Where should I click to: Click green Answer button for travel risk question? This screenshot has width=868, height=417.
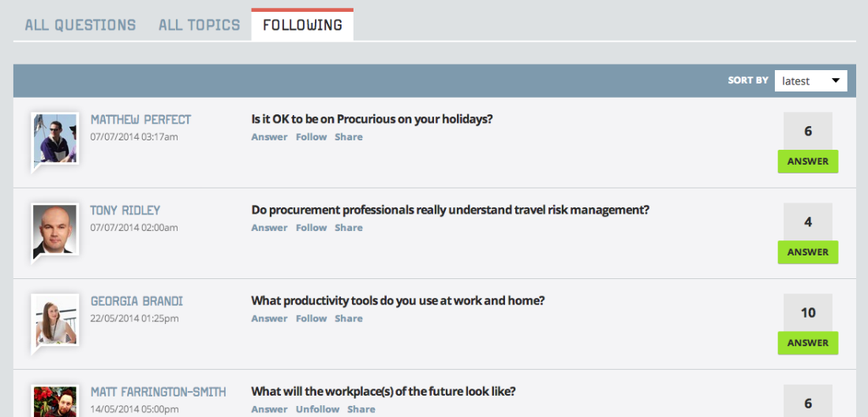[808, 252]
